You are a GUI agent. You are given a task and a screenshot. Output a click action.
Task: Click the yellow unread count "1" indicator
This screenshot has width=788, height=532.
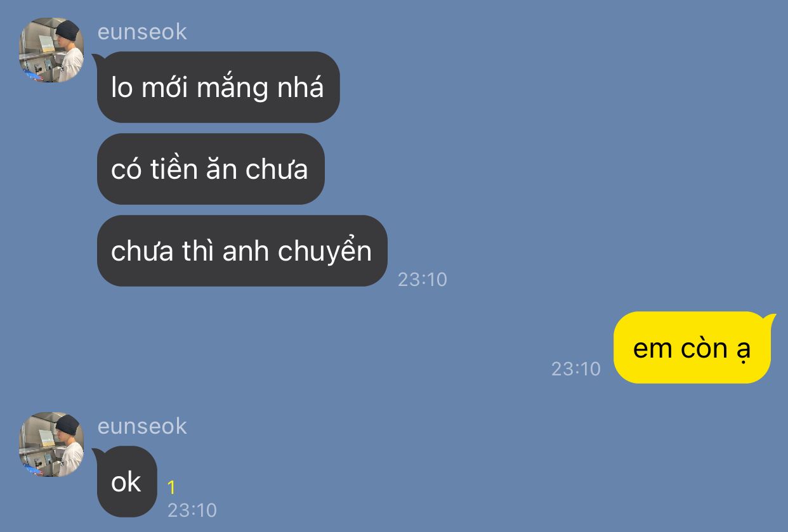click(171, 488)
